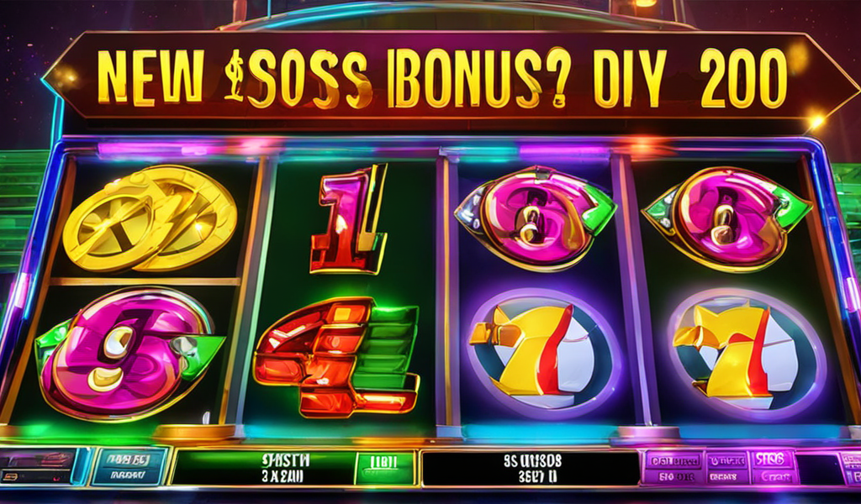This screenshot has height=504, width=861.
Task: Click the 200 value on the banner
Action: coord(744,78)
